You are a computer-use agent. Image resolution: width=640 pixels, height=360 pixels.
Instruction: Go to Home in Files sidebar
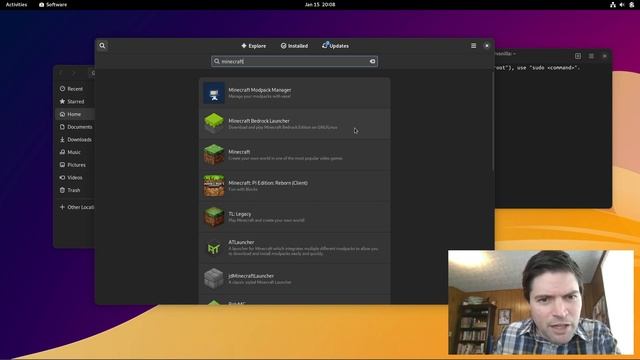pyautogui.click(x=75, y=114)
